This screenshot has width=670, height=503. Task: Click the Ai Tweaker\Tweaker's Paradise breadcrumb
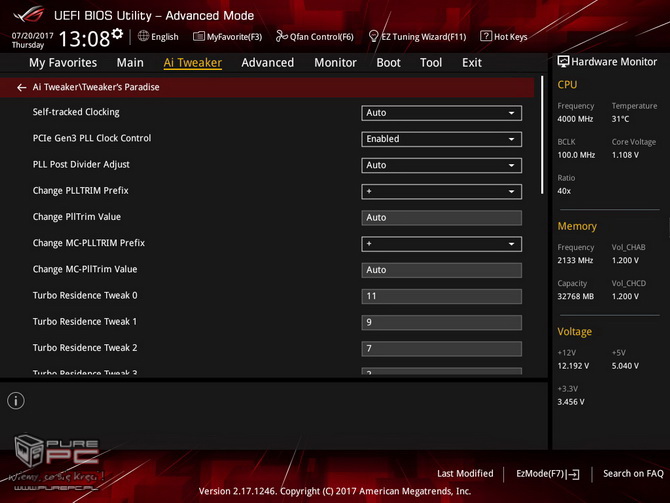(x=96, y=87)
